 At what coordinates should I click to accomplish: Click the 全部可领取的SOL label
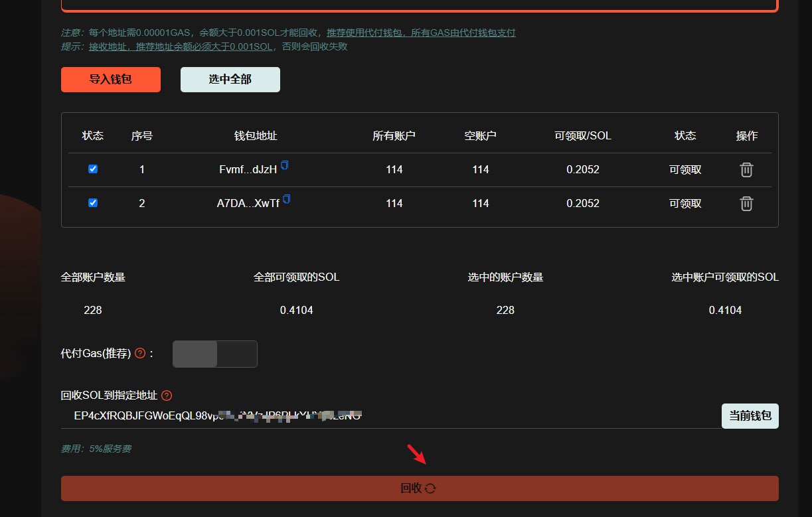pyautogui.click(x=297, y=277)
